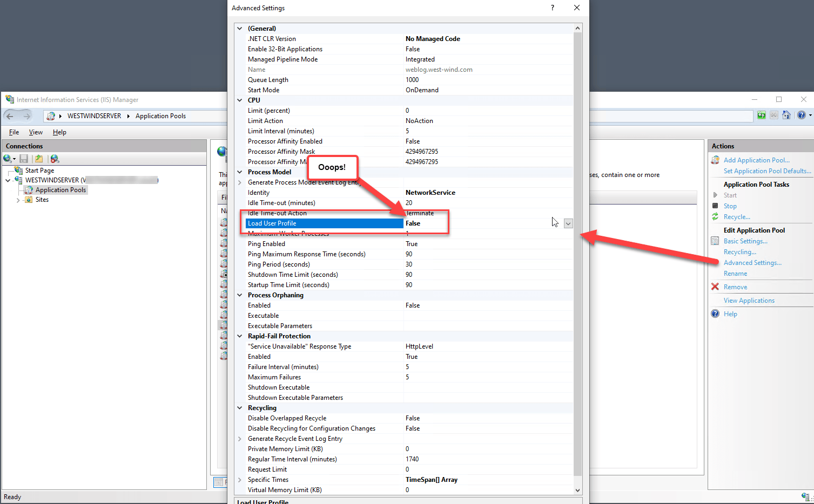Viewport: 814px width, 504px height.
Task: Click the Recycle... action link
Action: point(737,217)
